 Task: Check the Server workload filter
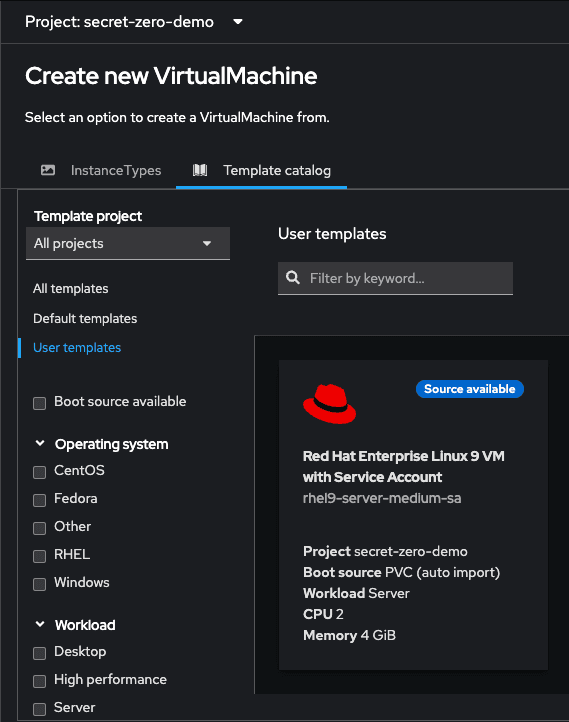tap(40, 709)
